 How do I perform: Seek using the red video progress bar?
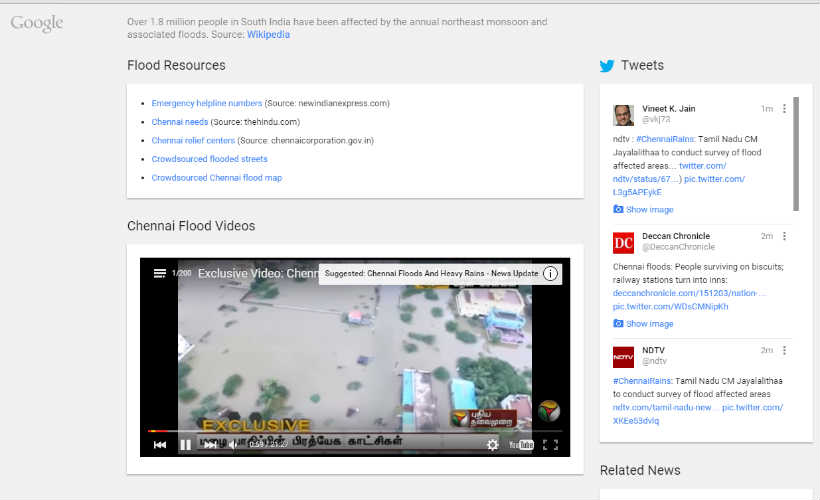pyautogui.click(x=355, y=431)
